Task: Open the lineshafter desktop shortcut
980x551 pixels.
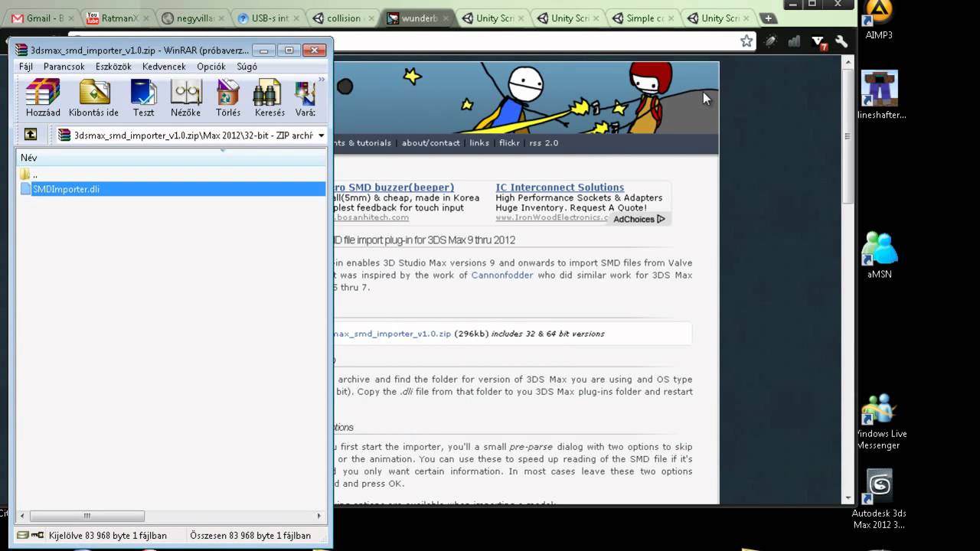Action: coord(880,96)
